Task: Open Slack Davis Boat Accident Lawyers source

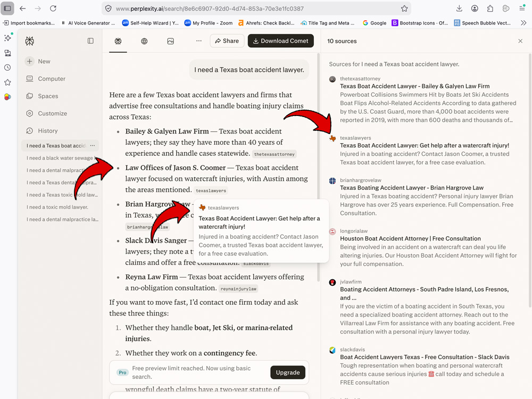Action: [x=425, y=357]
